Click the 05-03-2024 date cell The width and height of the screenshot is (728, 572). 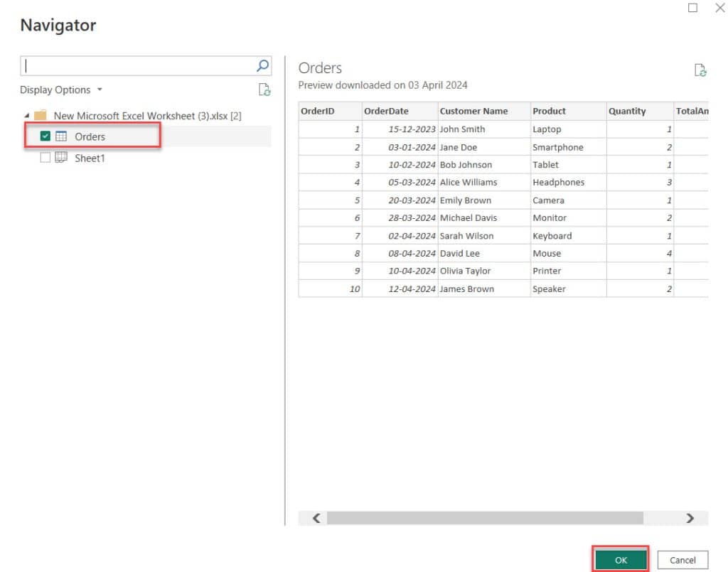coord(400,183)
